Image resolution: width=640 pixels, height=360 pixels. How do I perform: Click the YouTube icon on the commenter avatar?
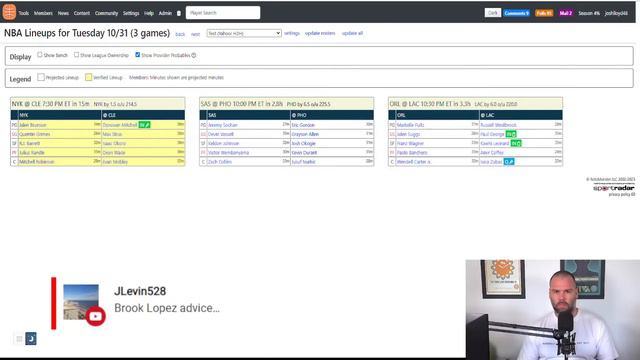[x=96, y=316]
